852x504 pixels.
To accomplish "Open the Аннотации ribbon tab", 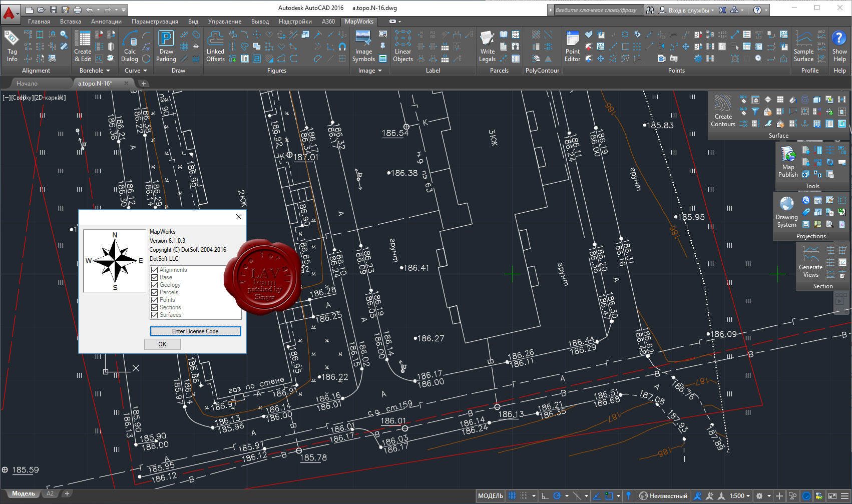I will [x=106, y=22].
